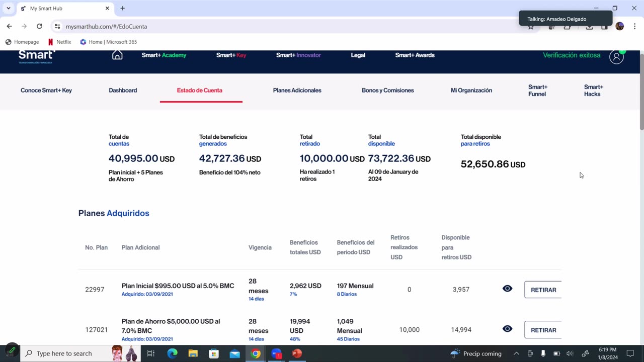Open the Smart+ Funnel tab
Screen dimensions: 644x362
click(x=538, y=90)
